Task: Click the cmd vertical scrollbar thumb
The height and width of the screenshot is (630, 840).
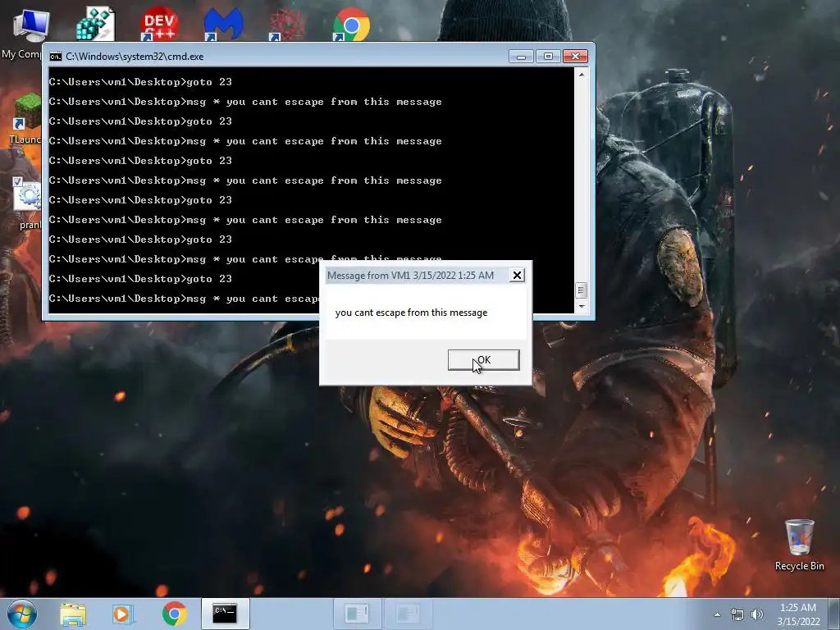Action: pos(582,290)
